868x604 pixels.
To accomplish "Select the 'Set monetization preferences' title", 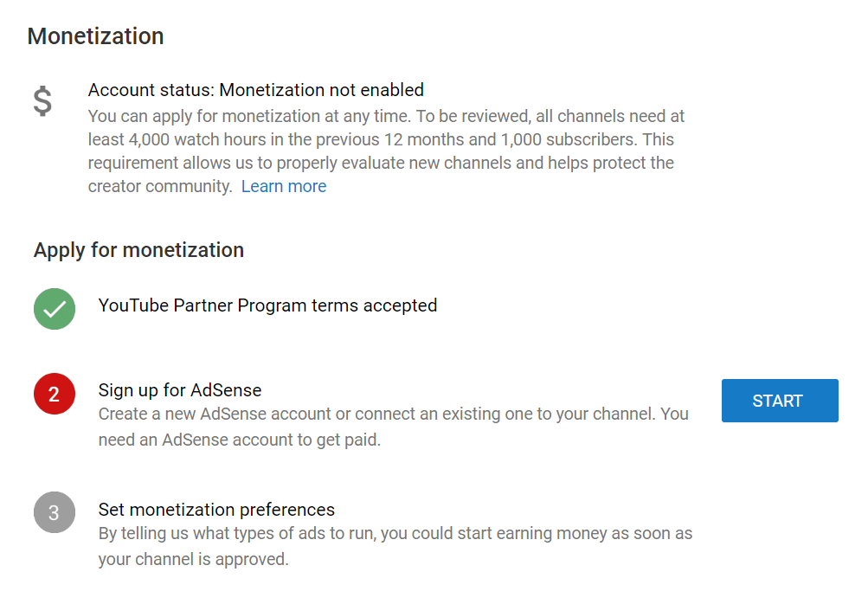I will point(216,509).
